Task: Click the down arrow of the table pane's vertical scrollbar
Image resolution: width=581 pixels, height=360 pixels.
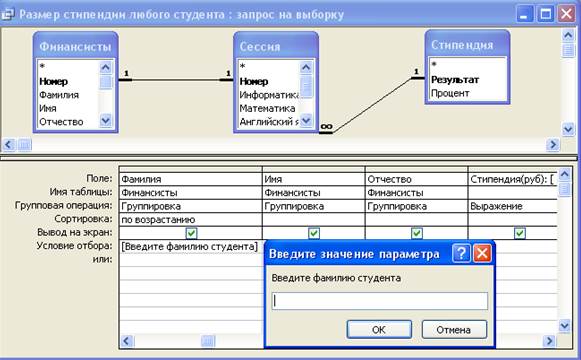Action: click(568, 129)
